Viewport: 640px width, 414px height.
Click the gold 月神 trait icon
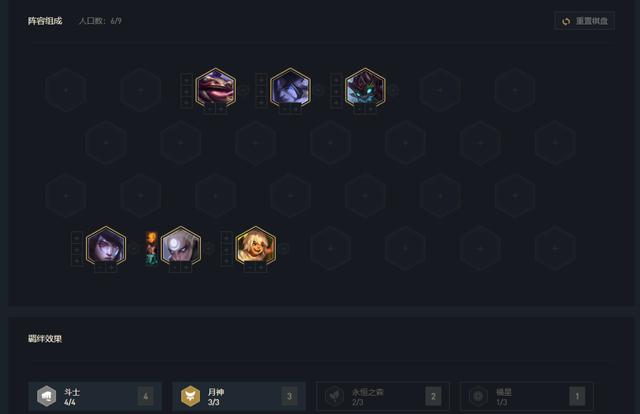(191, 396)
